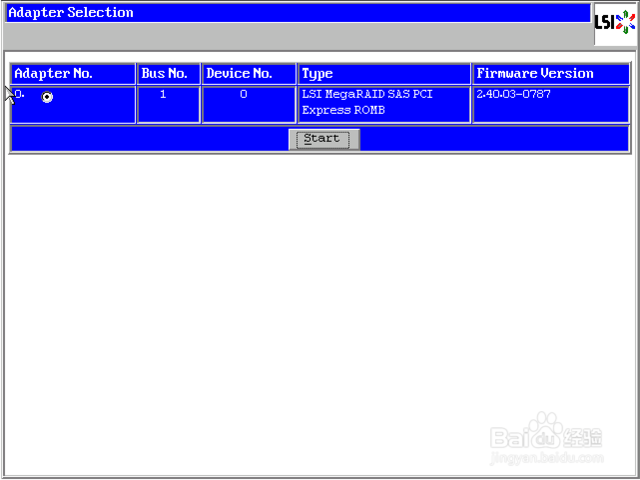
Task: Click the Firmware Version column header
Action: click(x=551, y=74)
